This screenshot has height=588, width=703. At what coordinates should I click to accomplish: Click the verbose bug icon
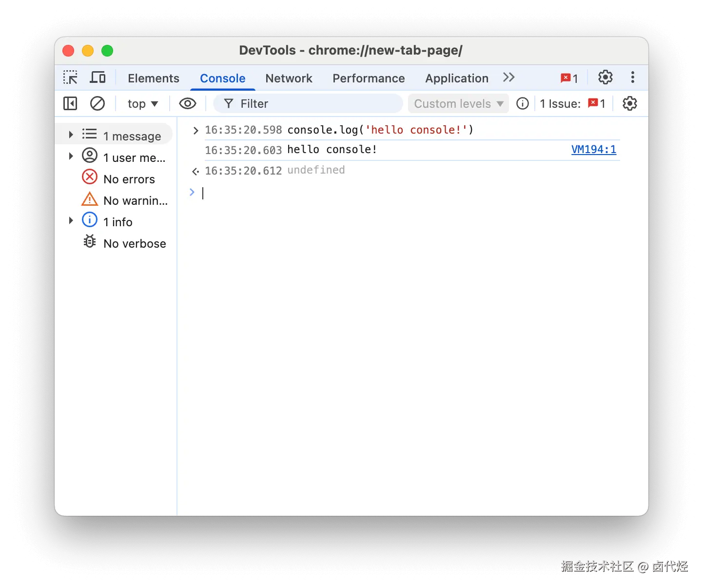click(x=90, y=241)
